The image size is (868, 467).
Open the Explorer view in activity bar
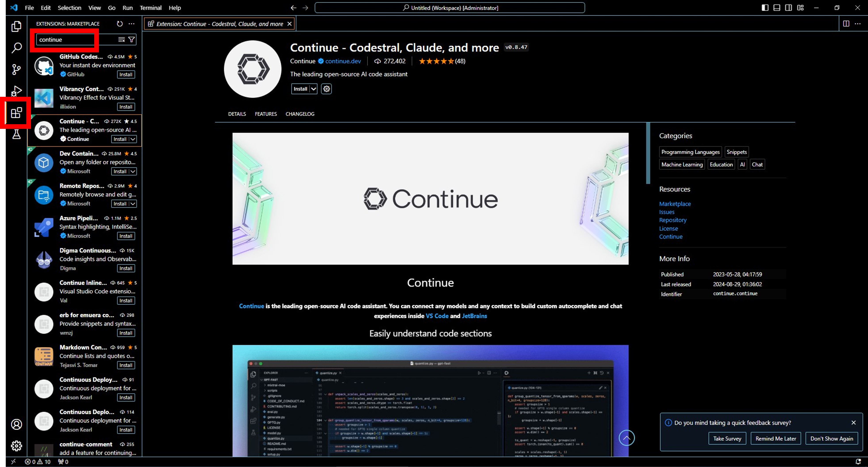16,26
